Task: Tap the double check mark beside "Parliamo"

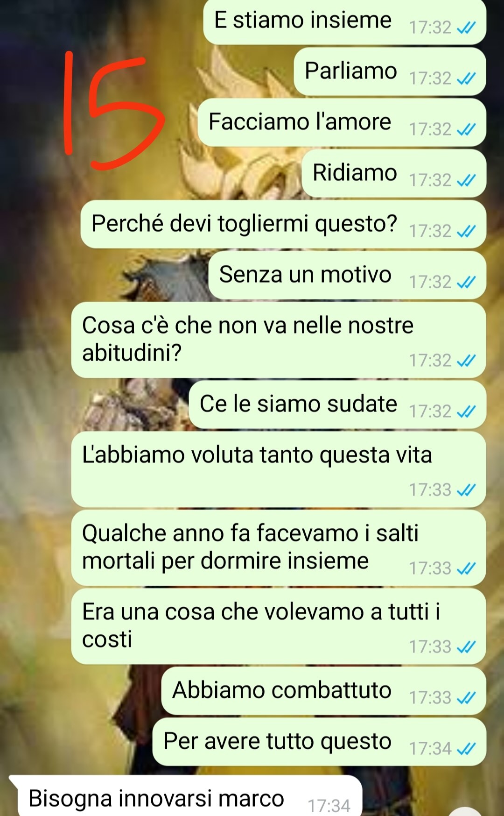Action: (x=466, y=79)
